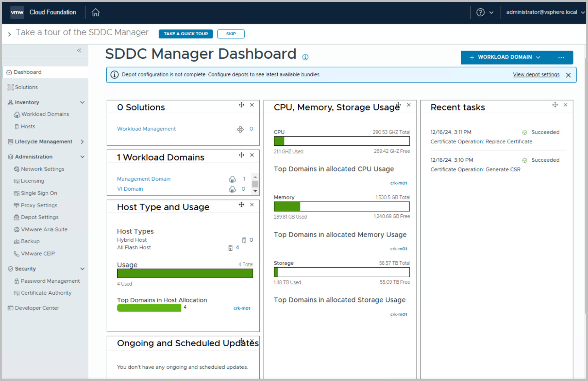Click the Memory usage progress bar
588x381 pixels.
[342, 207]
